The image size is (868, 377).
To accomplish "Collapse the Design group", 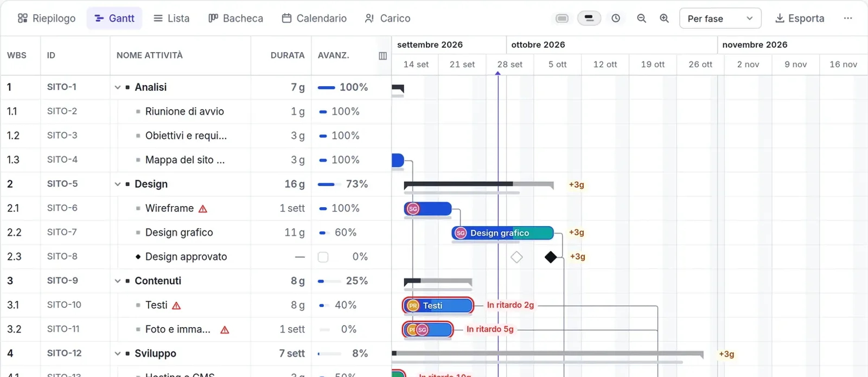I will click(x=118, y=184).
